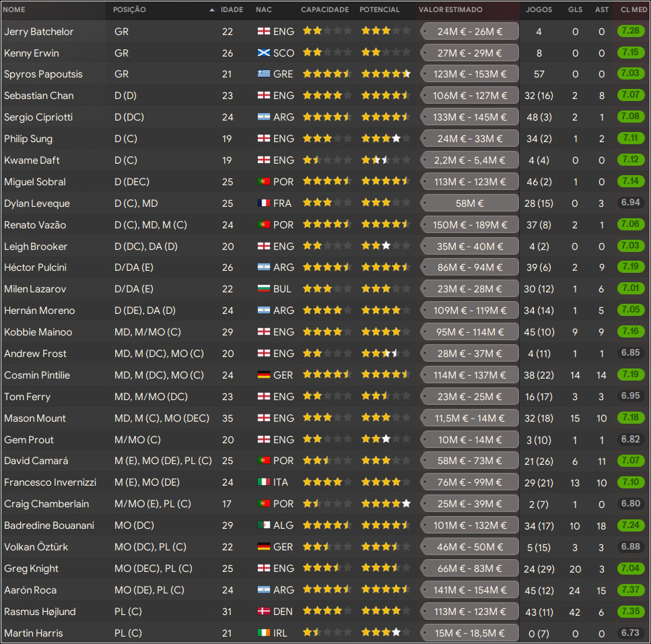Click 7.35 rating badge of Rasmus Højlund
This screenshot has width=651, height=644.
pos(630,611)
